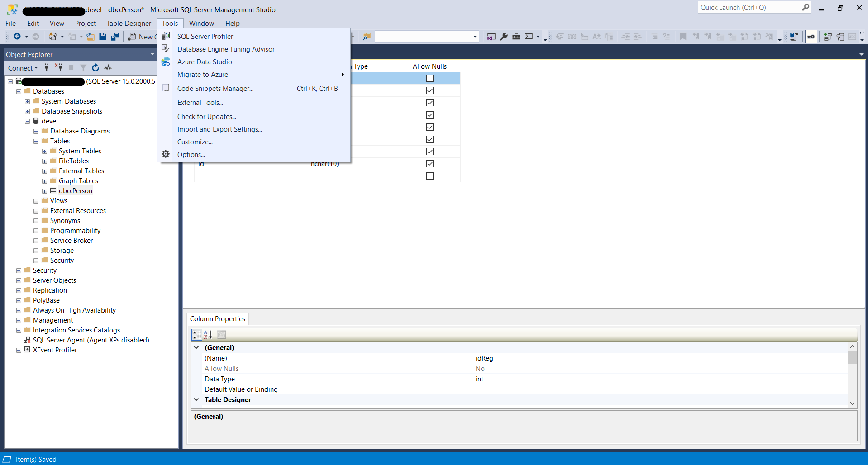This screenshot has width=868, height=465.
Task: Uncheck Allow Nulls for the nchar(10) row
Action: 429,164
